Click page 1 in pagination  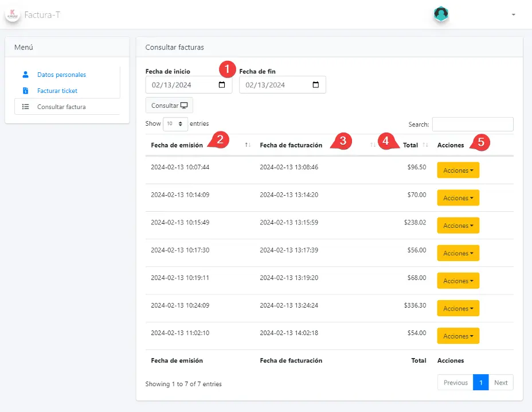click(480, 383)
